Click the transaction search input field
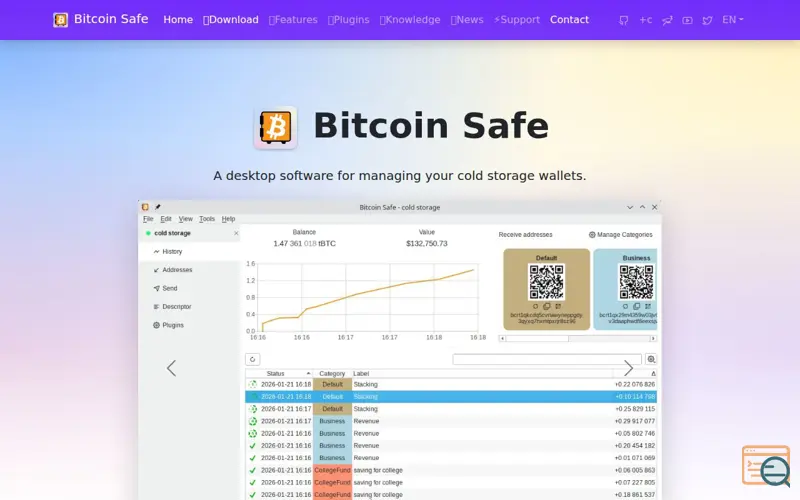 [547, 359]
